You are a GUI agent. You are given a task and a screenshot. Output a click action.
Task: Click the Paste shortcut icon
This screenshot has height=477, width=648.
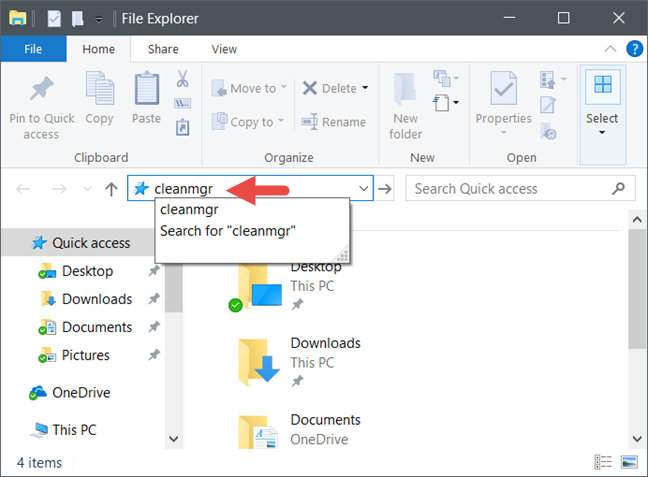point(182,127)
